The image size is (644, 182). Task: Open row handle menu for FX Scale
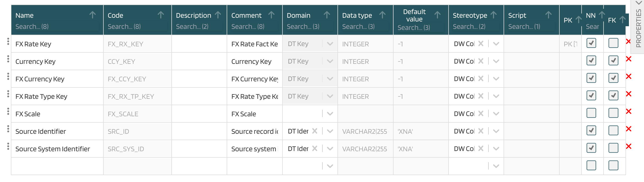8,111
